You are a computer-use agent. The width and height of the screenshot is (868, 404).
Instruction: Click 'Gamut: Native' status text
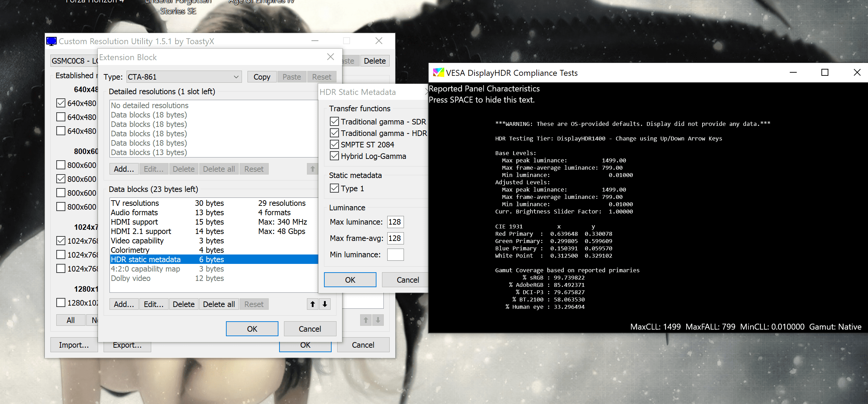835,327
